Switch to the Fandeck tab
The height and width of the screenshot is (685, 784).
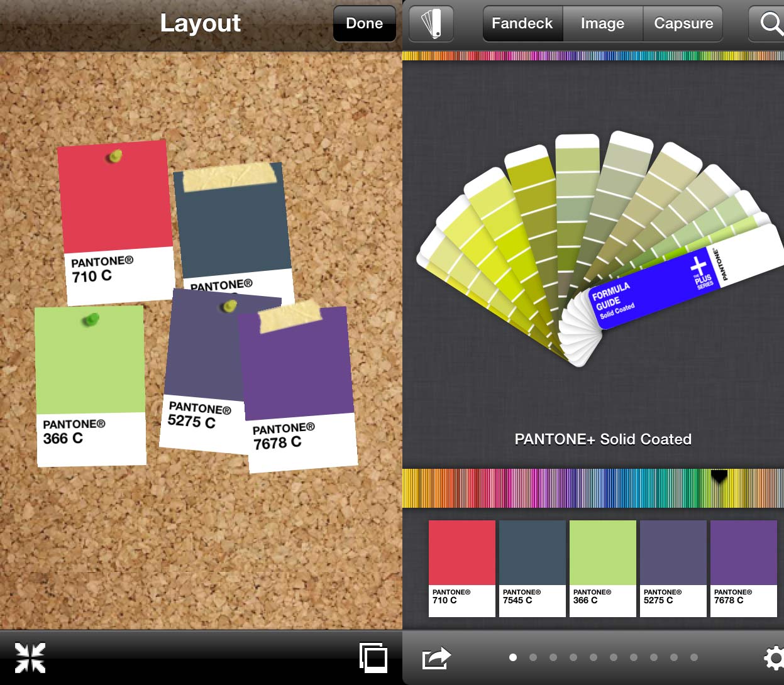pyautogui.click(x=522, y=24)
